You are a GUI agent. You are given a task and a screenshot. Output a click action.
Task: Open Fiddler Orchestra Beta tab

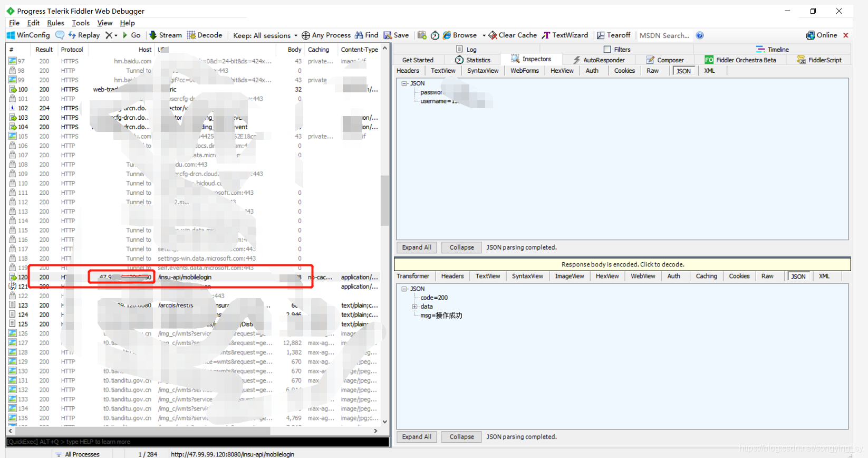click(x=740, y=60)
